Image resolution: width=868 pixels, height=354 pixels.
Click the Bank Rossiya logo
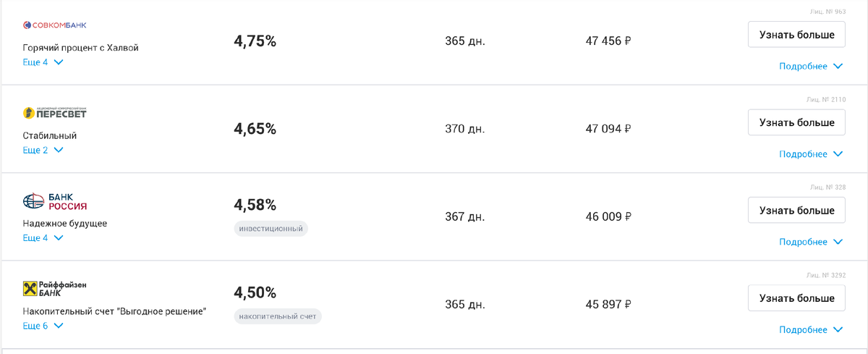(x=55, y=201)
